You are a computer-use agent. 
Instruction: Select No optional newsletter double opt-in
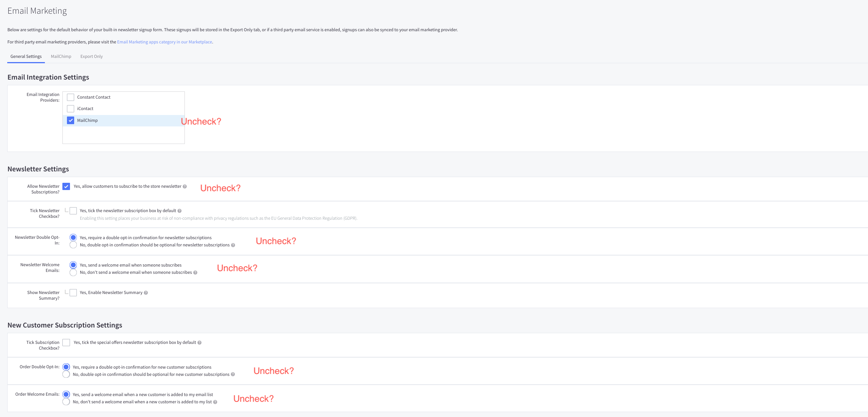coord(73,245)
